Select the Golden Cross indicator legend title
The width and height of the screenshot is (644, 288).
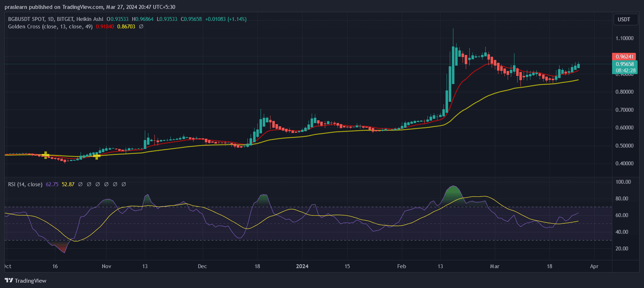50,27
